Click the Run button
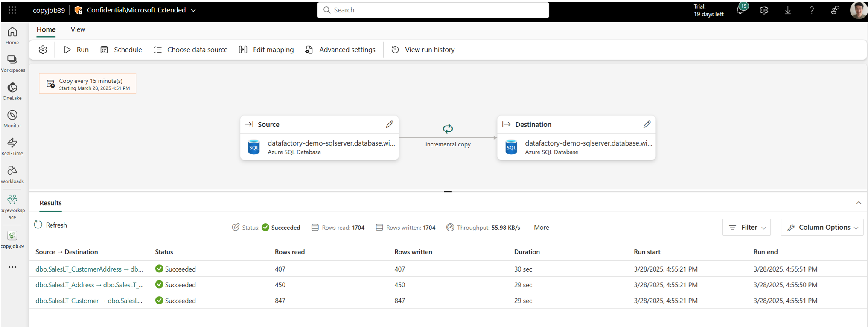 [x=76, y=50]
